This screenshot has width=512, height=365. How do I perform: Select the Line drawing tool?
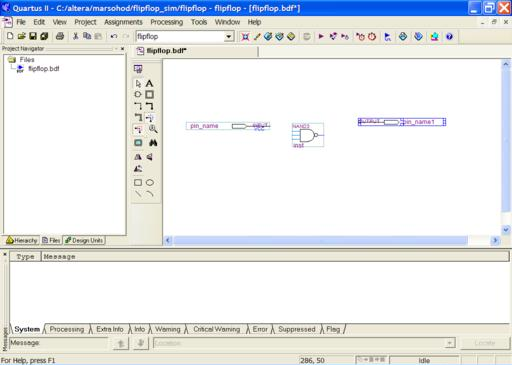(x=138, y=194)
